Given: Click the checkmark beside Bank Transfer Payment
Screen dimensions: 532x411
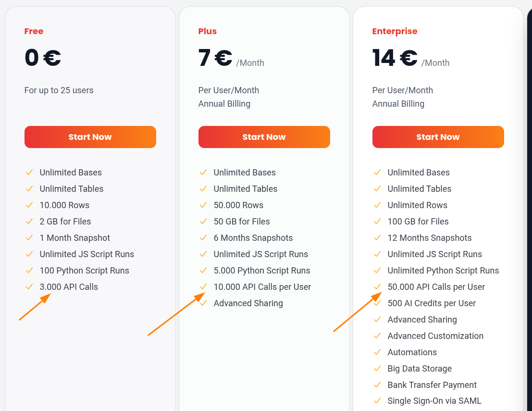Looking at the screenshot, I should coord(377,385).
